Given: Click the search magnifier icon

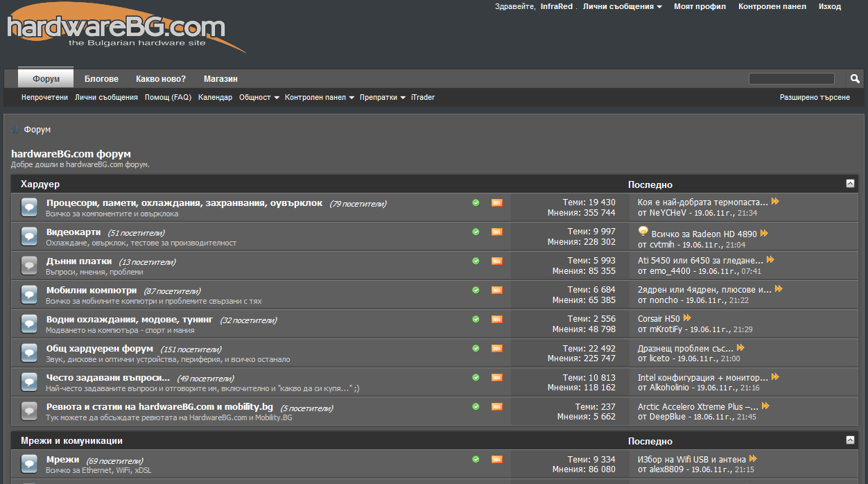Looking at the screenshot, I should click(x=855, y=79).
